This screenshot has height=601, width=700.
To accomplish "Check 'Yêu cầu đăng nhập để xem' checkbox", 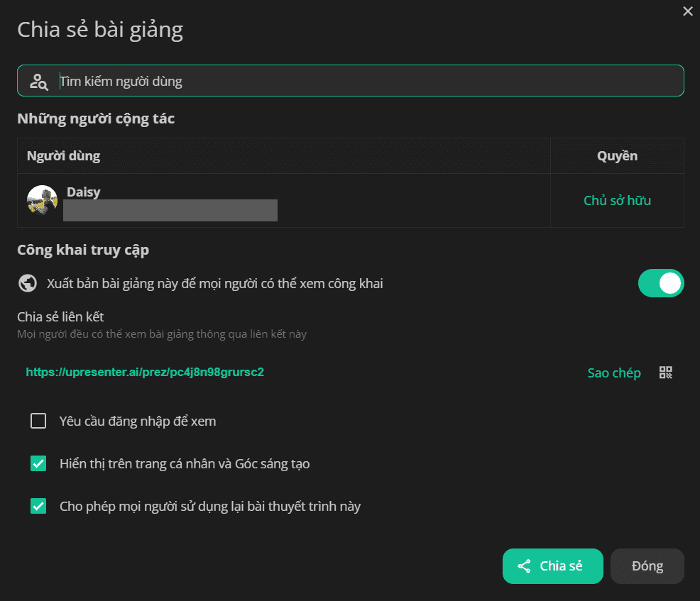I will click(x=38, y=421).
